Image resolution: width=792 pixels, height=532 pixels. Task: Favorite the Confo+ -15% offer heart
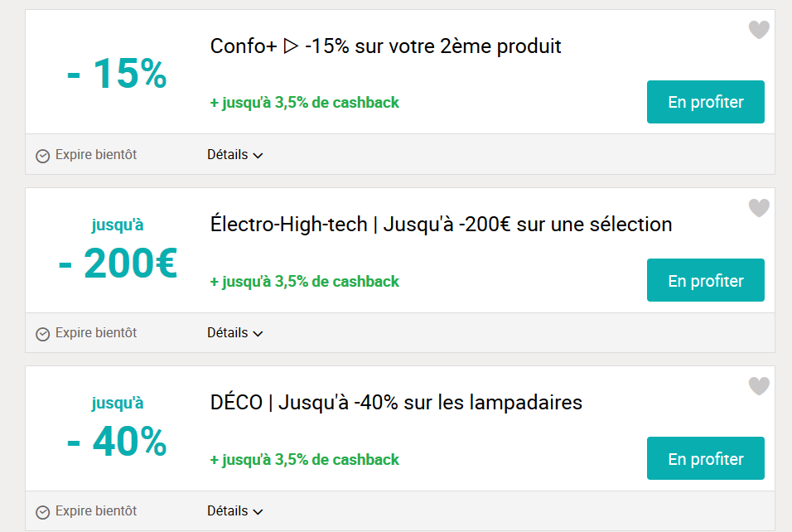[759, 30]
